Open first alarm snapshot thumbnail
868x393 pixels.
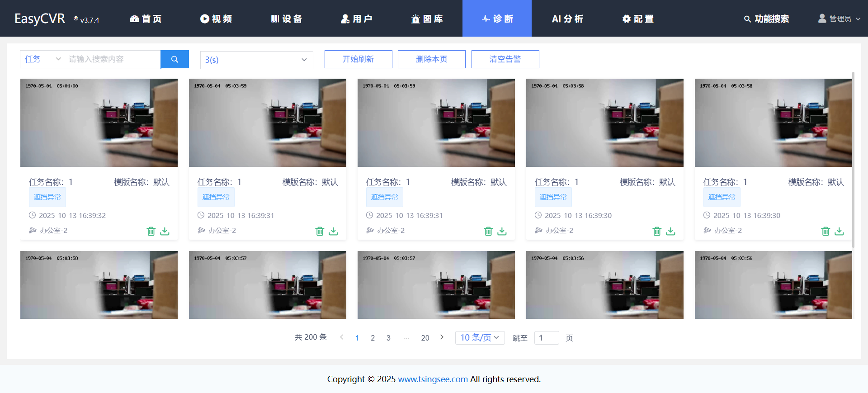(99, 123)
